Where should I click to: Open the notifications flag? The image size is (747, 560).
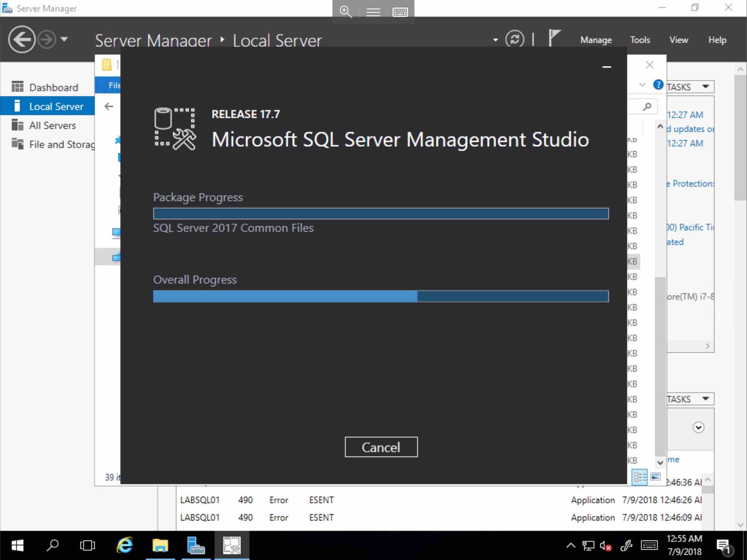click(x=554, y=38)
